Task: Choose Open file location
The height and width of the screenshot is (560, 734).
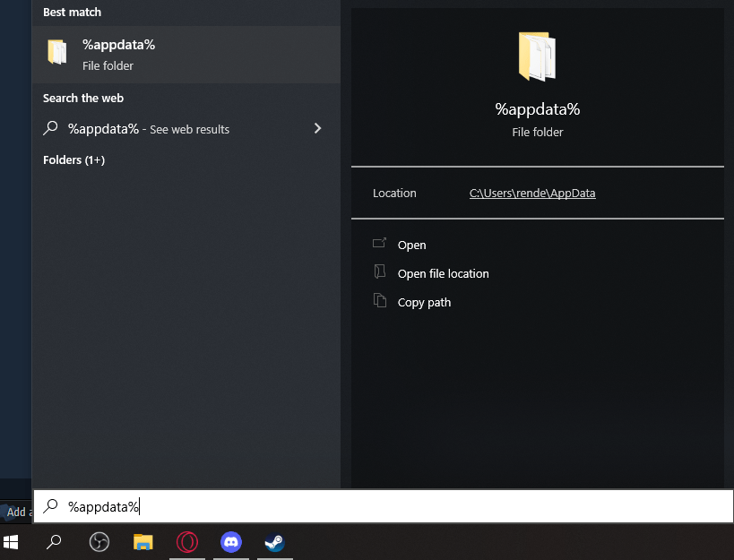Action: (x=443, y=273)
